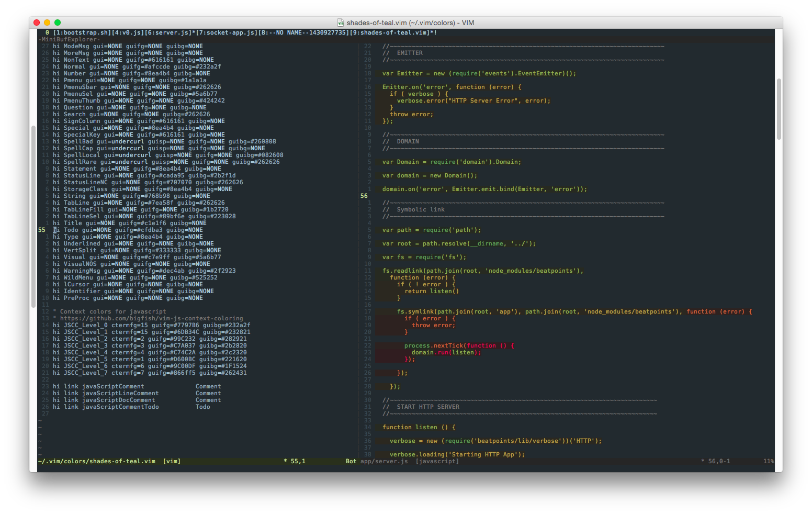Click the 'START HTTP SERVER' comment heading
The width and height of the screenshot is (812, 514).
(428, 407)
